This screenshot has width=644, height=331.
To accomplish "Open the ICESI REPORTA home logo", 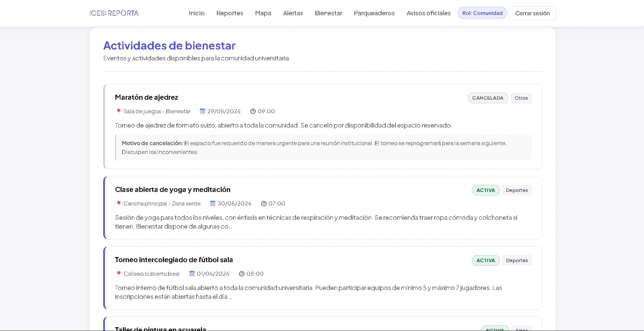I will (114, 13).
